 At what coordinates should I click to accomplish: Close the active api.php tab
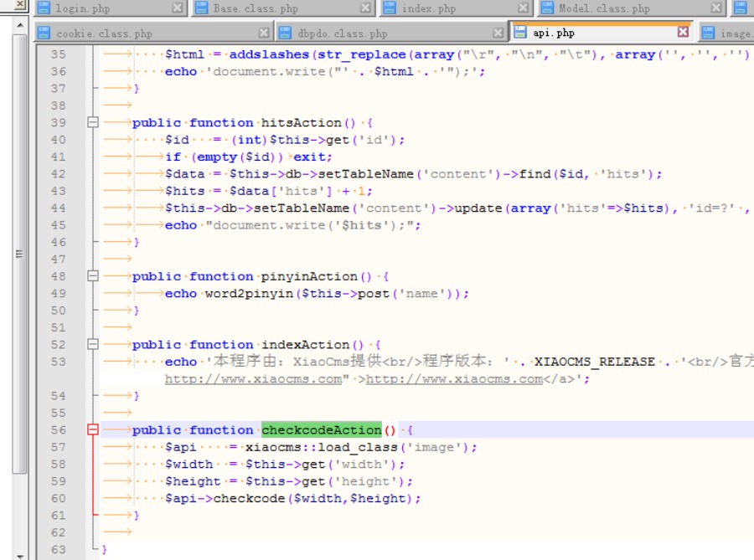(683, 32)
